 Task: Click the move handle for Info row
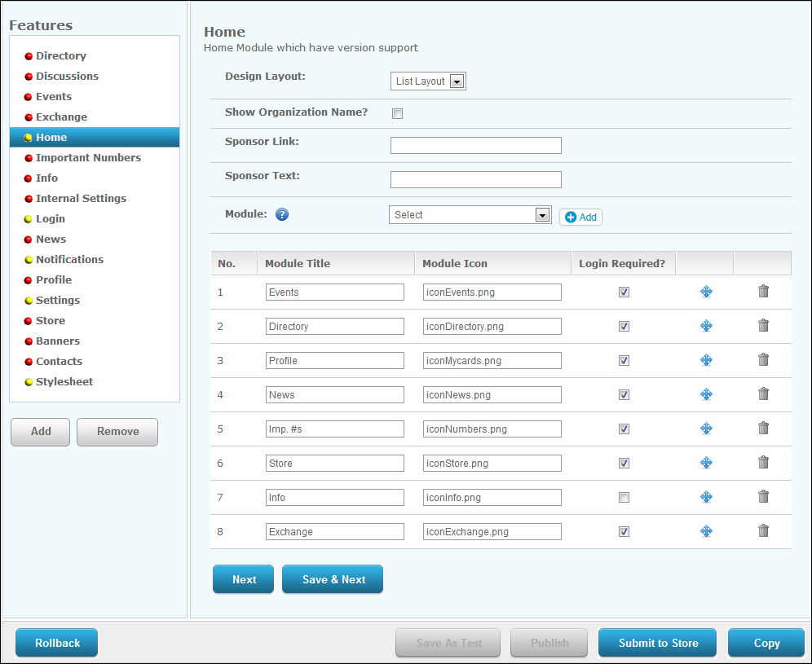(x=706, y=497)
